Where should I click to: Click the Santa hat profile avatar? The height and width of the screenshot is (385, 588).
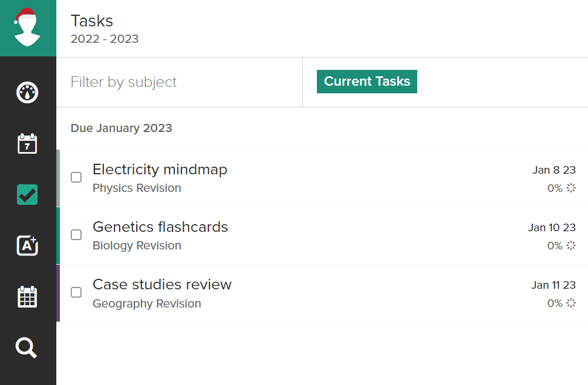tap(27, 28)
